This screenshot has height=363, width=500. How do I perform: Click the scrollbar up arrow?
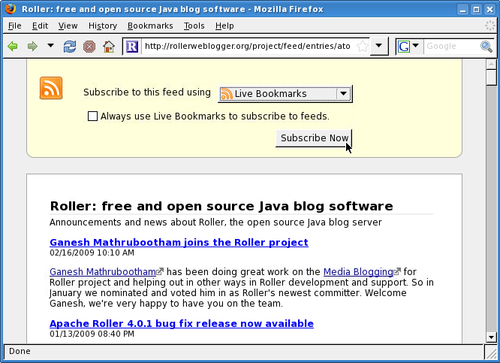[491, 64]
